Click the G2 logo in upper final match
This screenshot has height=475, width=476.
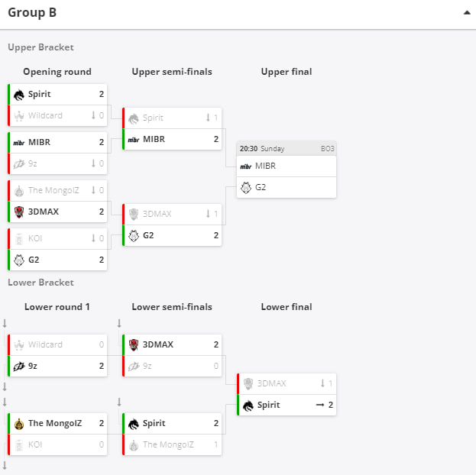click(246, 188)
